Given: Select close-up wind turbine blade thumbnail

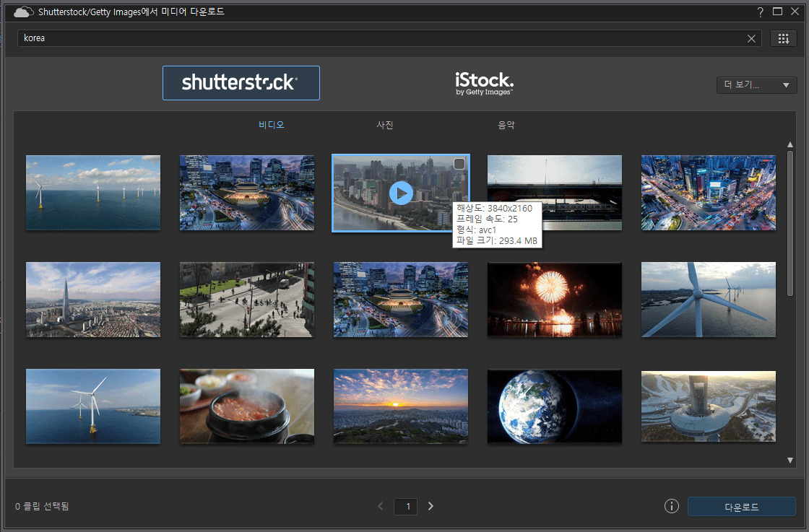Looking at the screenshot, I should coord(709,300).
